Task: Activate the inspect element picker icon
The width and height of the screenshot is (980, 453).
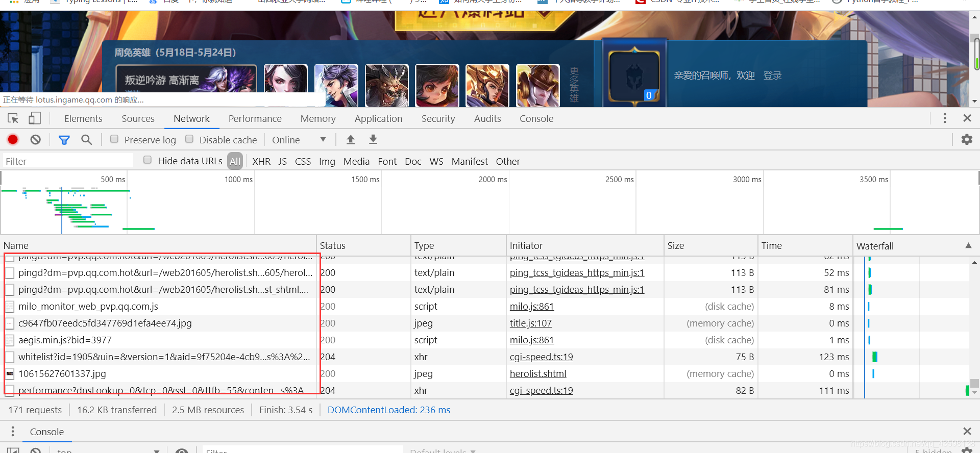Action: pyautogui.click(x=13, y=118)
